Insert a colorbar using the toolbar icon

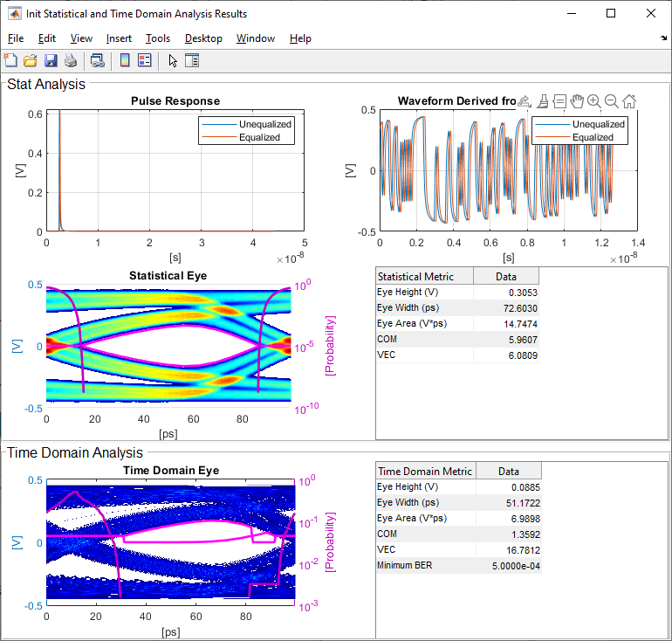[125, 60]
